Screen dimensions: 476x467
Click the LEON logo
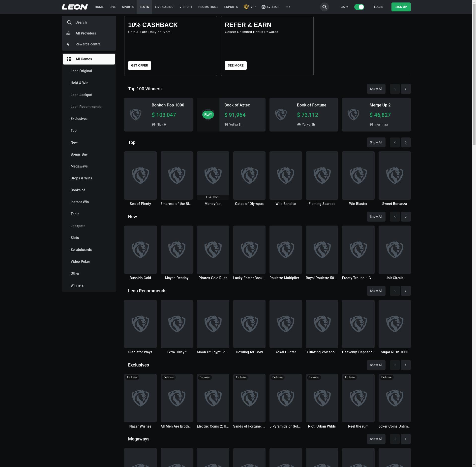tap(75, 7)
